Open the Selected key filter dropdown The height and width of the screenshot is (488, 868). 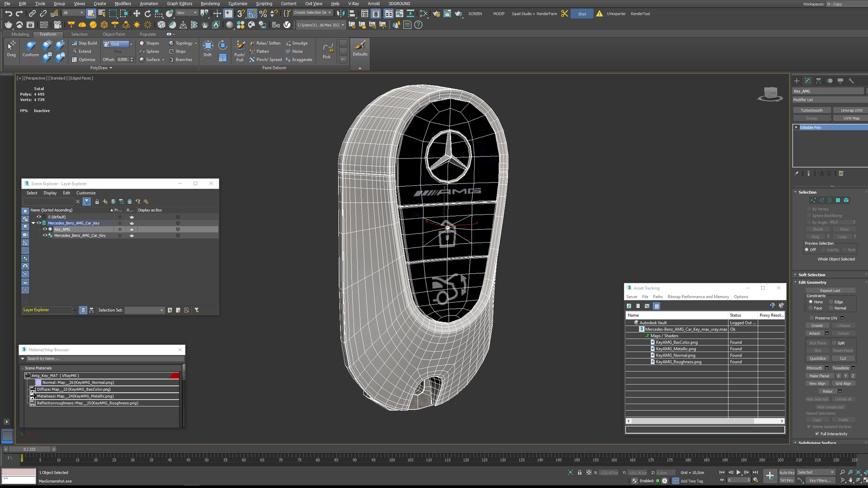[x=816, y=473]
